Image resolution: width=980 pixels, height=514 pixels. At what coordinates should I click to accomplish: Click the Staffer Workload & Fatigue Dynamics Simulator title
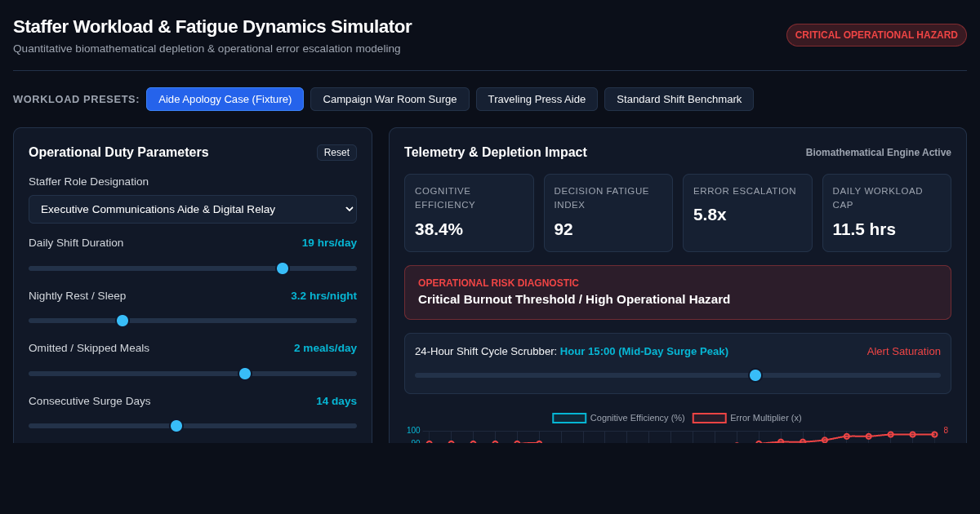pos(212,27)
